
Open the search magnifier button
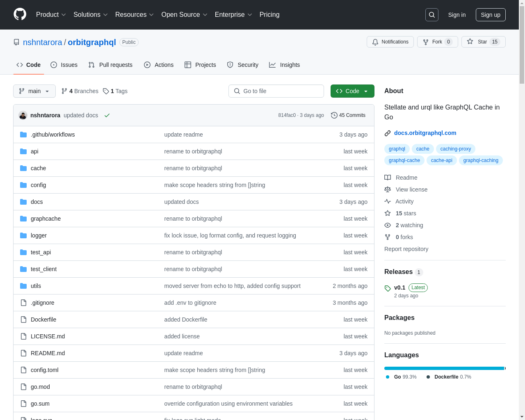tap(432, 15)
